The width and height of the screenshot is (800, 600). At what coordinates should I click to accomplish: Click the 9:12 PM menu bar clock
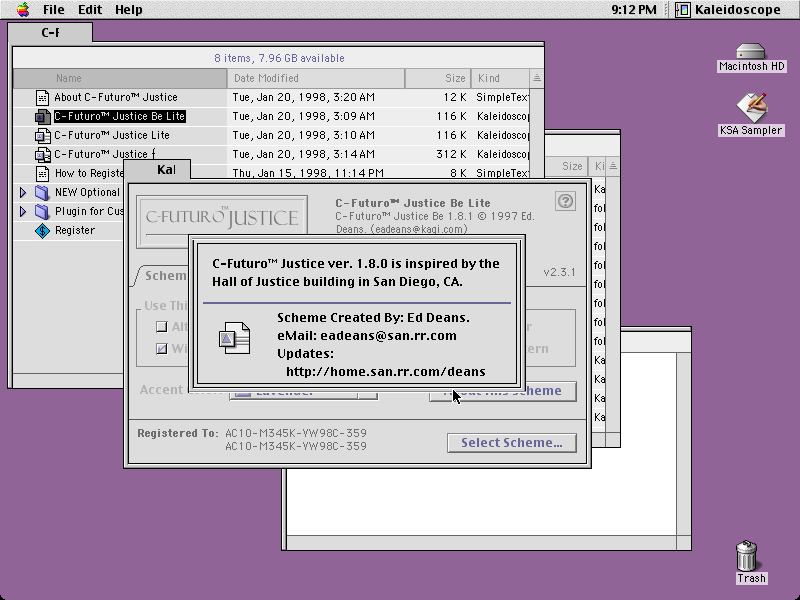(634, 10)
